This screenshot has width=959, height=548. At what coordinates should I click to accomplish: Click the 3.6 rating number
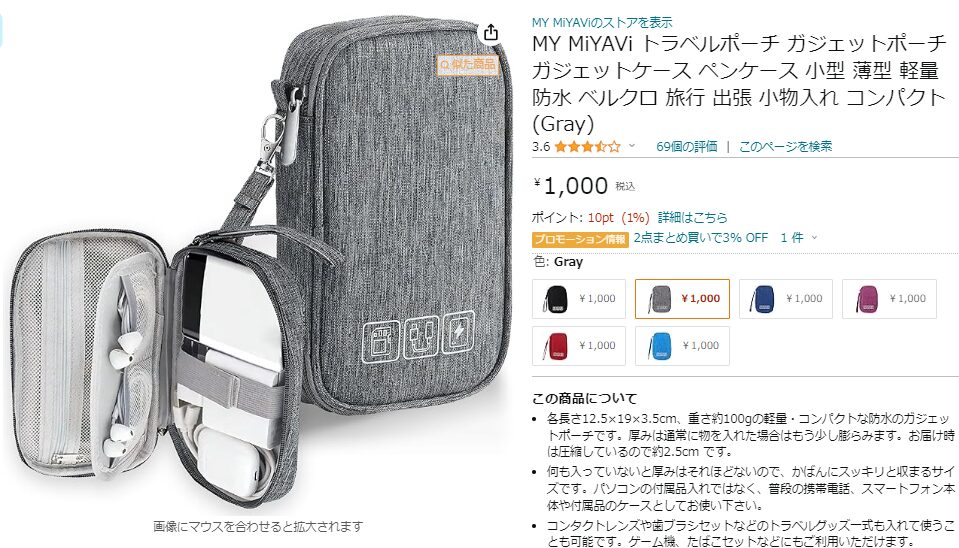pyautogui.click(x=541, y=147)
